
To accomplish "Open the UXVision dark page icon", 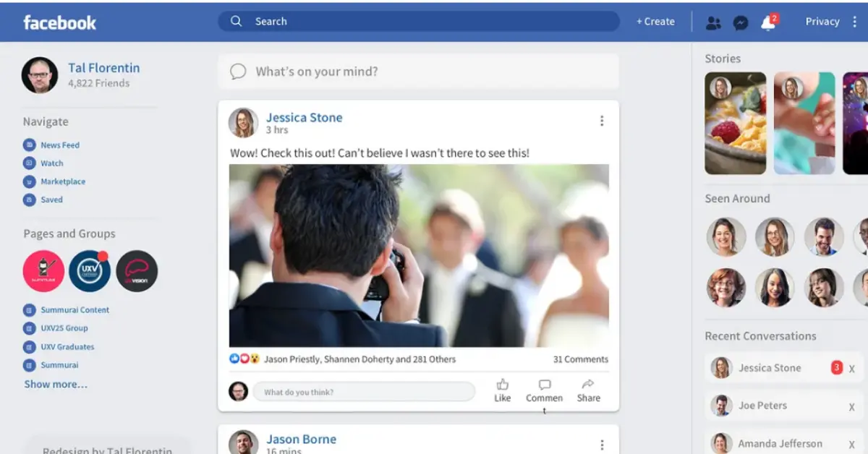I will tap(137, 271).
